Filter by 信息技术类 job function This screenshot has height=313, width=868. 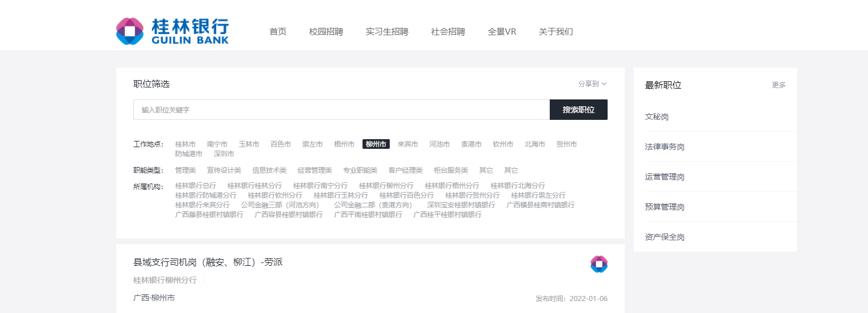(269, 170)
